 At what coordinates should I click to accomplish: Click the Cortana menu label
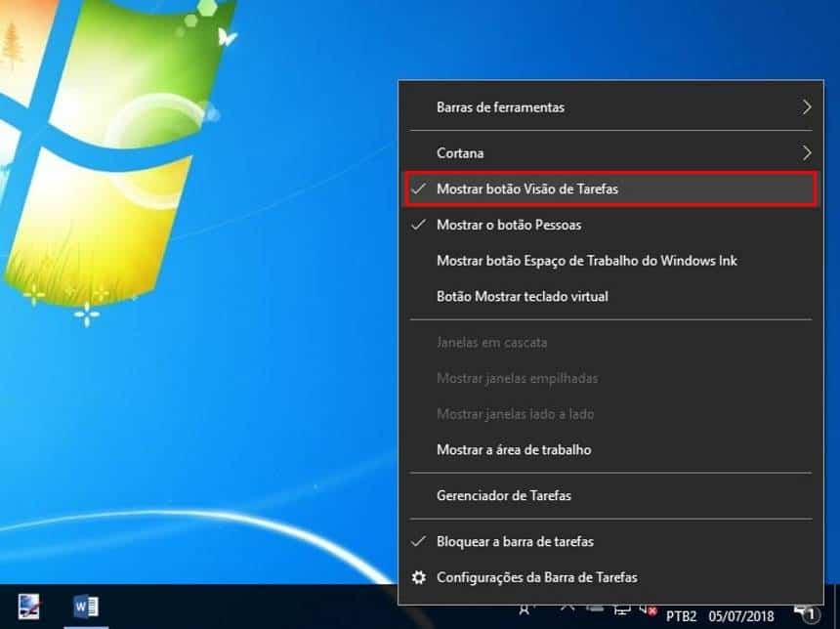tap(460, 152)
